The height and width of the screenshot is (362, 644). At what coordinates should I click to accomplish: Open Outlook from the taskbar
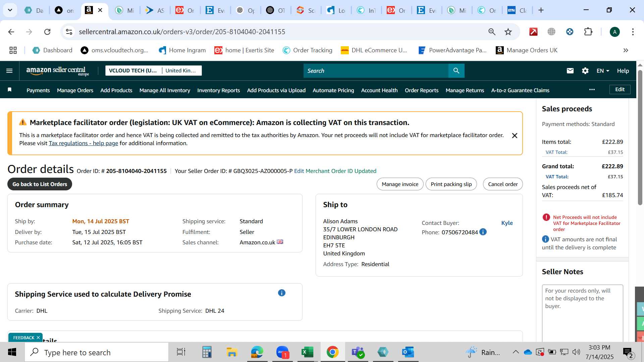click(x=408, y=352)
